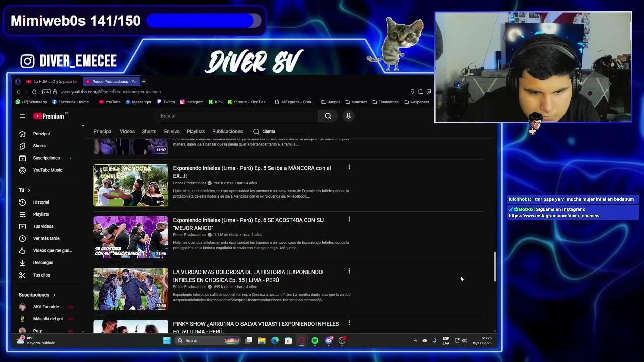Open the Messenger bookmark
Viewport: 644px width, 362px height.
click(x=138, y=102)
